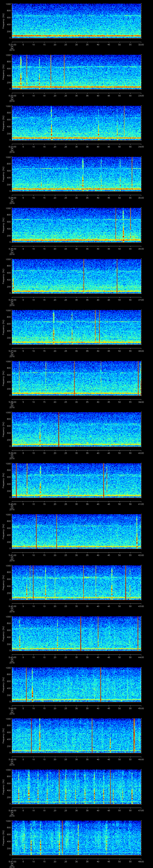This screenshot has height=868, width=153.
Task: Click the spectrogram panel starting at 5:37:00
Action: [x=76, y=327]
